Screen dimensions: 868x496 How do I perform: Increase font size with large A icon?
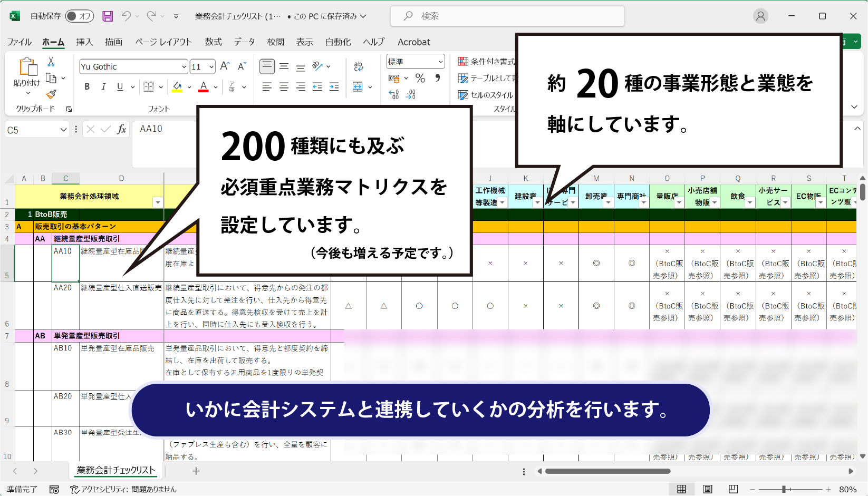point(225,66)
